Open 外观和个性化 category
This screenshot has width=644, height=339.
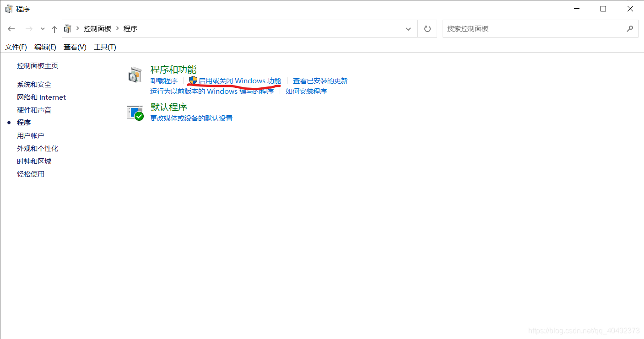pyautogui.click(x=38, y=149)
